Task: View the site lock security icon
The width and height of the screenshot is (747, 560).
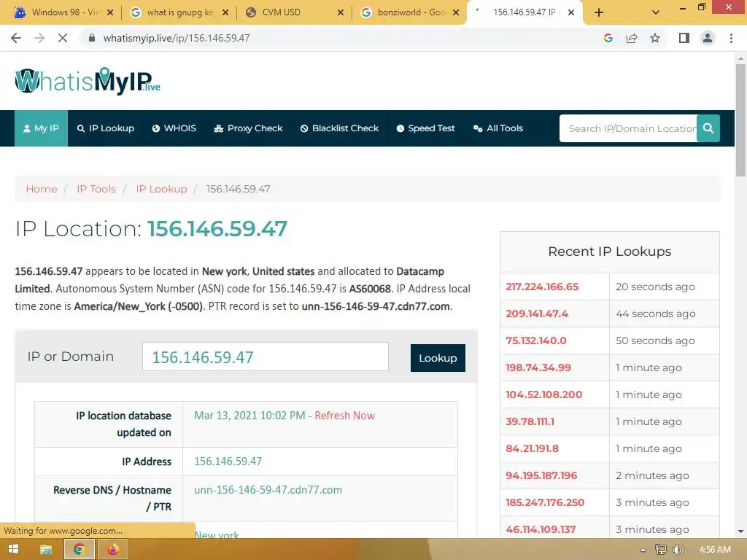Action: tap(92, 38)
